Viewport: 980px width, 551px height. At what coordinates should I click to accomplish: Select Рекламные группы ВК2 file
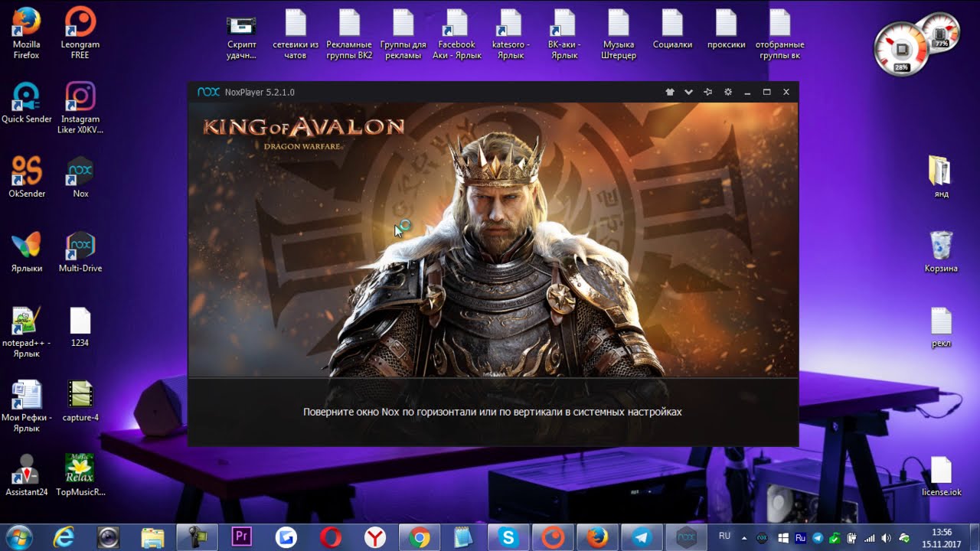coord(349,34)
